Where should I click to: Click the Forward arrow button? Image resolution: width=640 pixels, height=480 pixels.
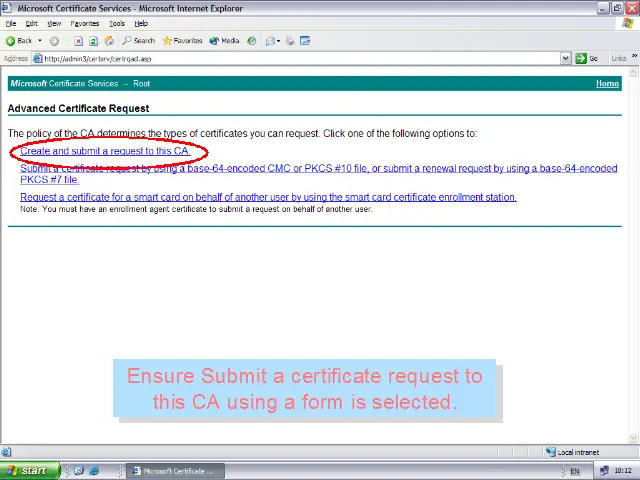[54, 41]
